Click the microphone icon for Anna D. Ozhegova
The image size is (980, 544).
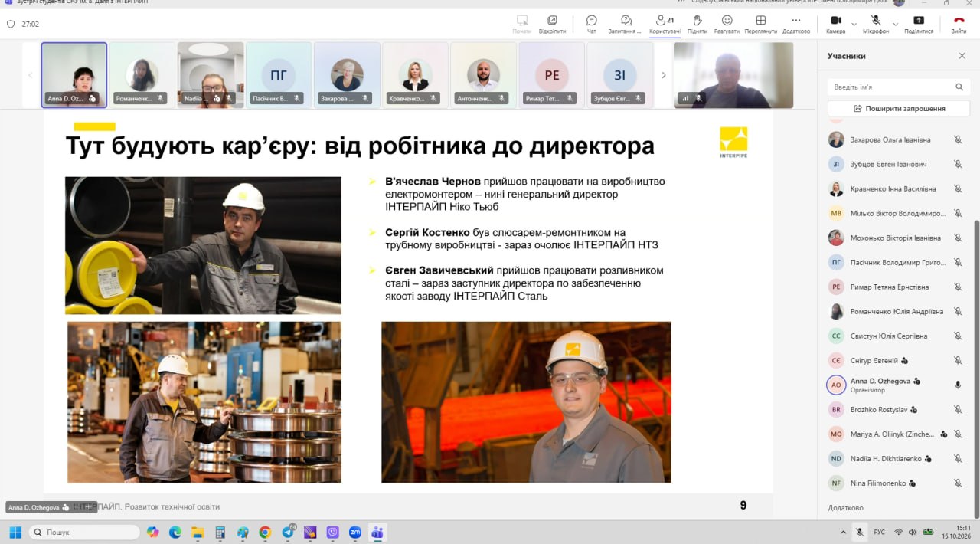[958, 385]
